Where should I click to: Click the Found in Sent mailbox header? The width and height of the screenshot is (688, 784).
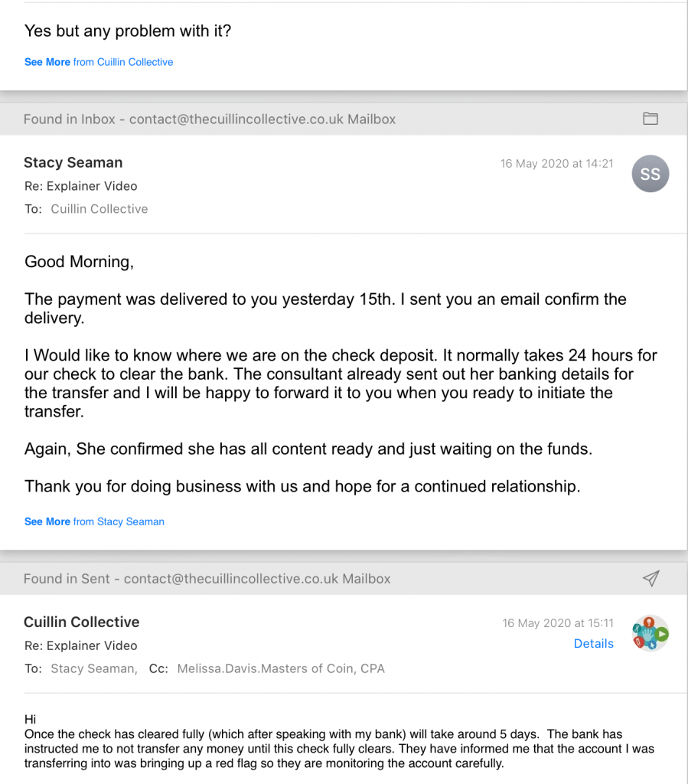tap(207, 579)
